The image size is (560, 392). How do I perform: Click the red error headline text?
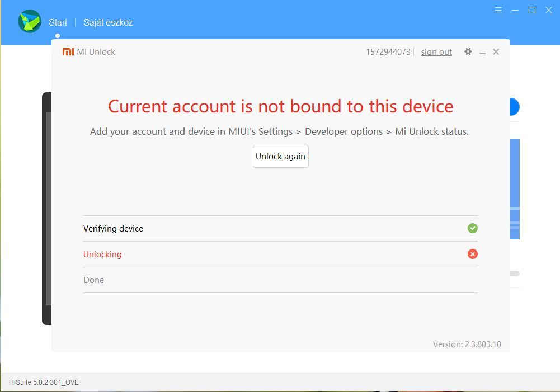(281, 106)
